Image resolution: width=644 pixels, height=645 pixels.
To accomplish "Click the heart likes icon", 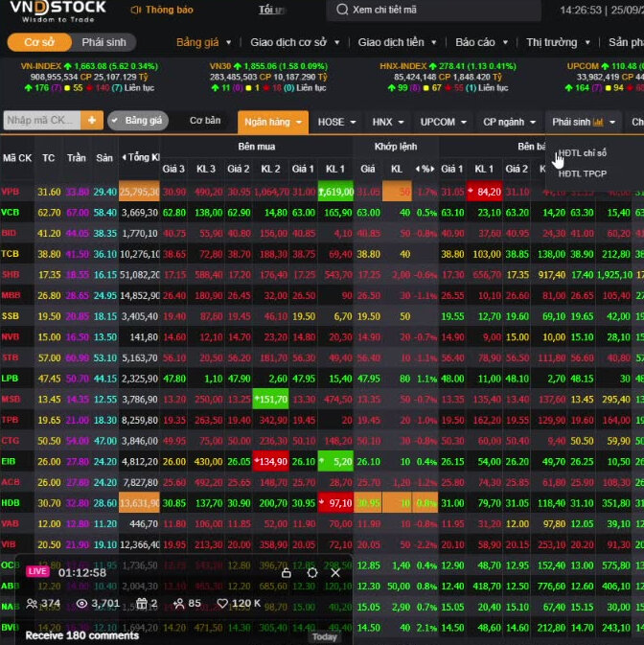I will point(222,604).
